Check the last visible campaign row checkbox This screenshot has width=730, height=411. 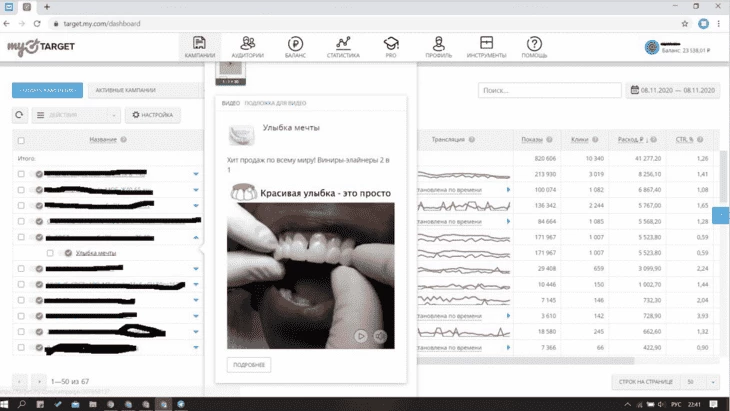(21, 347)
